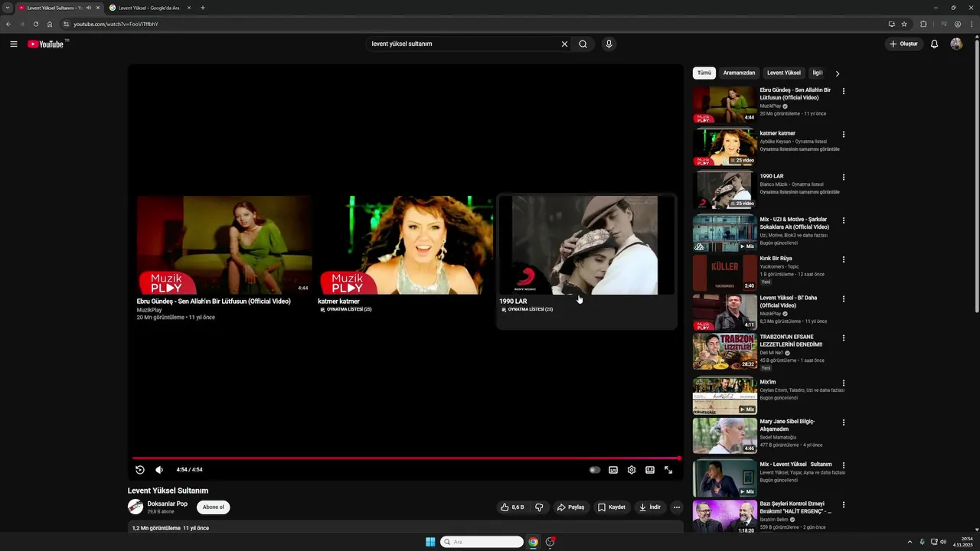Image resolution: width=980 pixels, height=551 pixels.
Task: Toggle subtitles in the player
Action: [613, 470]
